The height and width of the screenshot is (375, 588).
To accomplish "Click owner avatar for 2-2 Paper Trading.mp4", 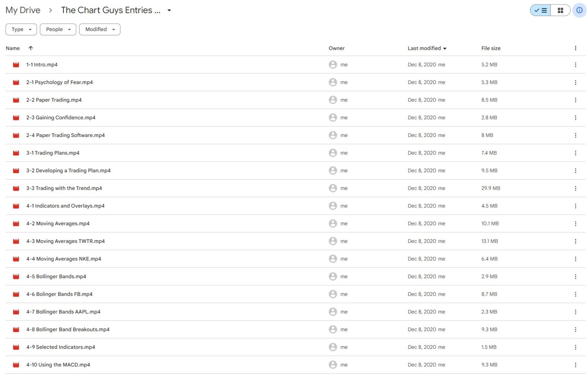I will pyautogui.click(x=333, y=100).
